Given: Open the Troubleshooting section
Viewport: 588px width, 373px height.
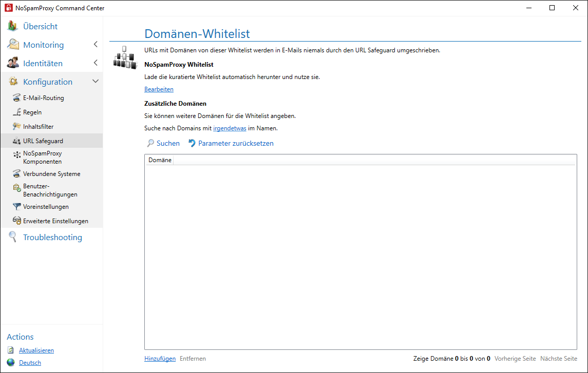Looking at the screenshot, I should (x=52, y=237).
